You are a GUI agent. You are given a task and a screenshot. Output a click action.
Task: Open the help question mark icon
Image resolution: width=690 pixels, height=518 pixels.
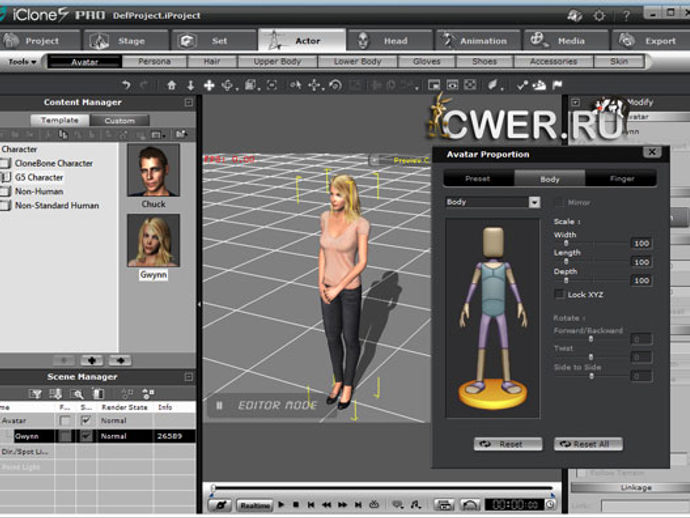tap(626, 16)
